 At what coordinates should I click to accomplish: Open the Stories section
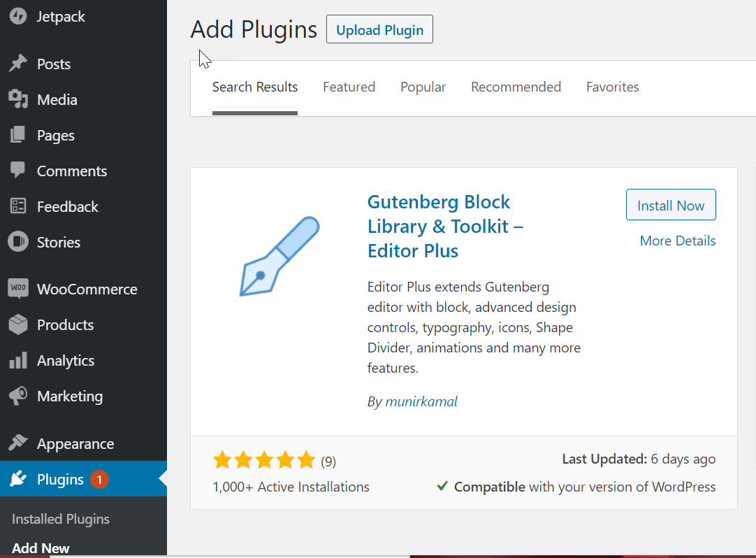[x=60, y=242]
